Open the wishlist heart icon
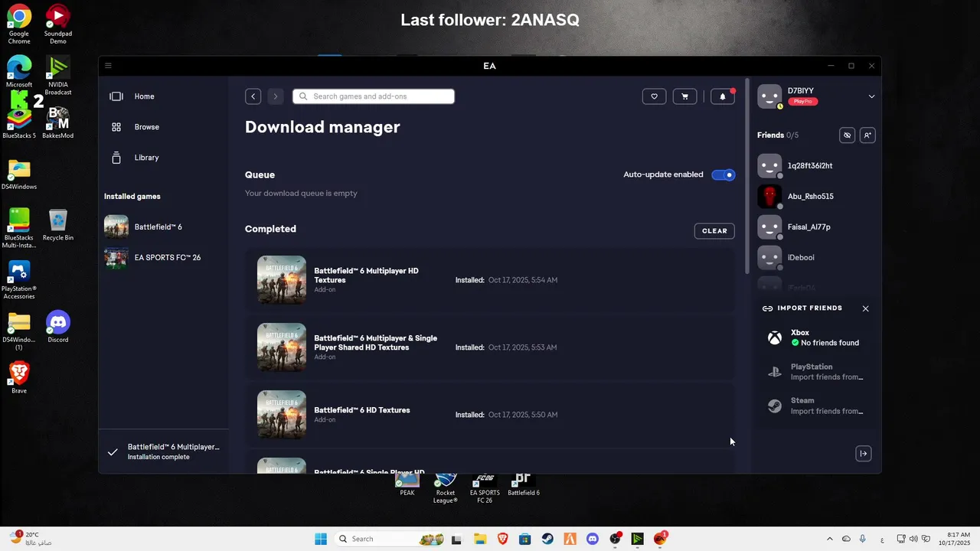This screenshot has height=551, width=980. 654,96
